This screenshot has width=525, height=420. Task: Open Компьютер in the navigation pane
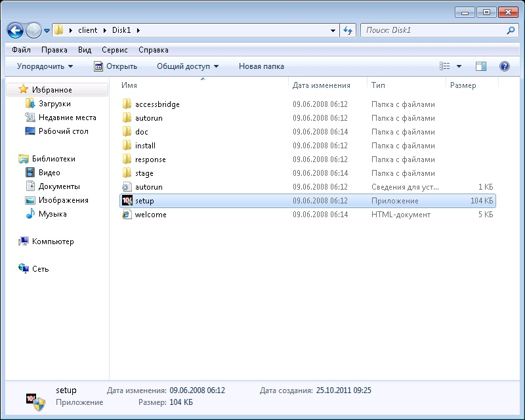coord(53,241)
